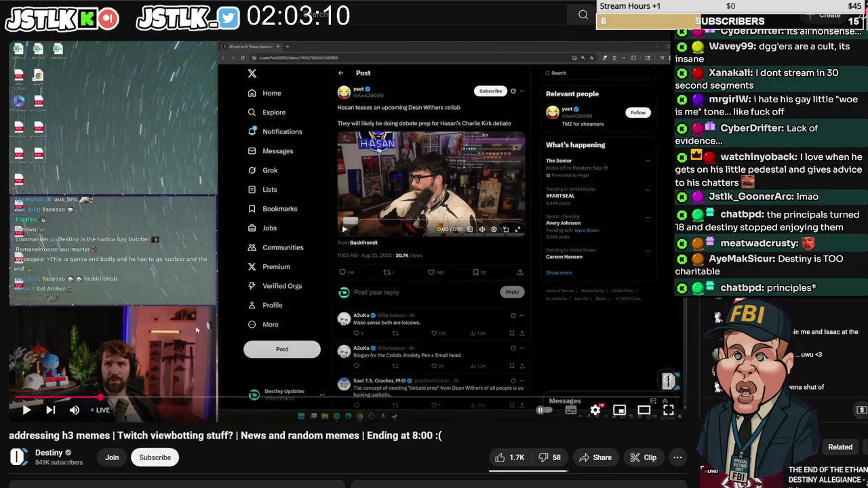
Task: Click the X sidebar Post button
Action: (x=282, y=349)
